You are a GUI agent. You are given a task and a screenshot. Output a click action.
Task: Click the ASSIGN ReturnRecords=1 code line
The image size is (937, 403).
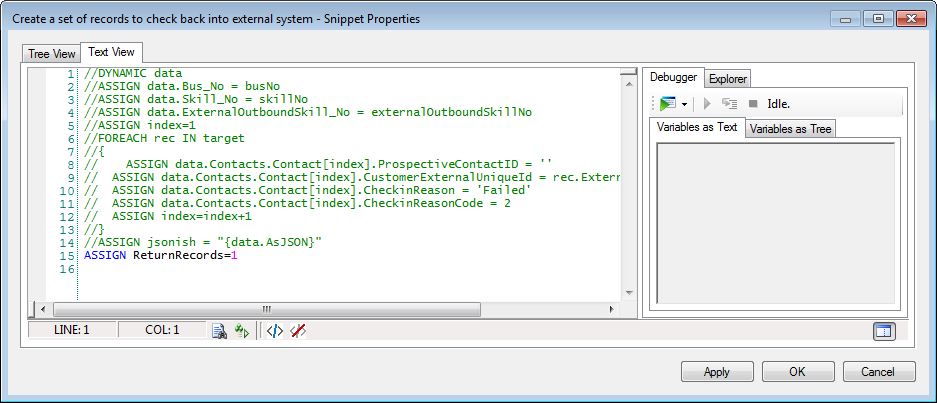tap(161, 256)
